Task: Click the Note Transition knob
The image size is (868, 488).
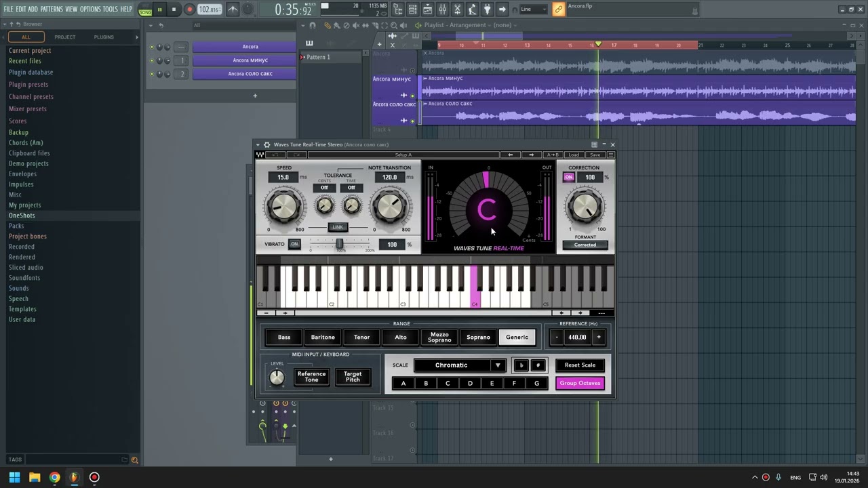Action: tap(390, 207)
